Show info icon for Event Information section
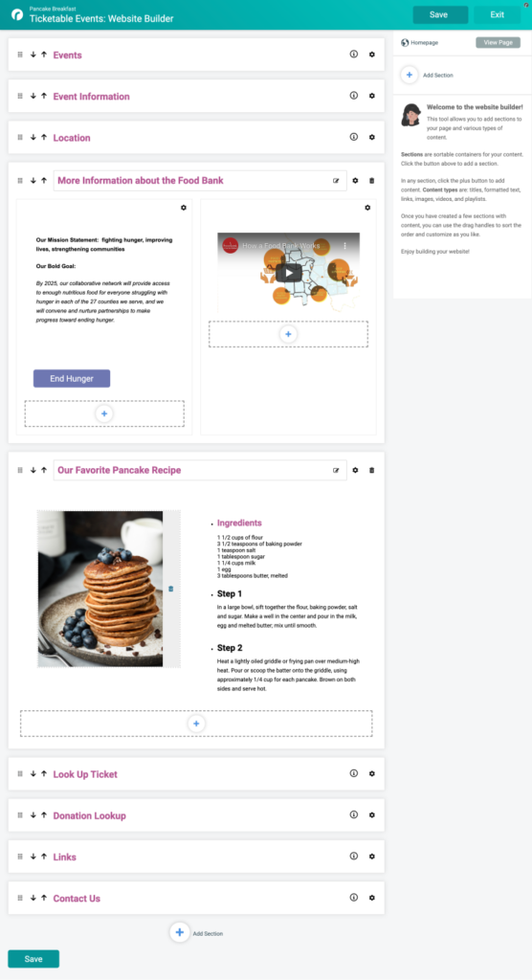The height and width of the screenshot is (980, 532). point(354,96)
